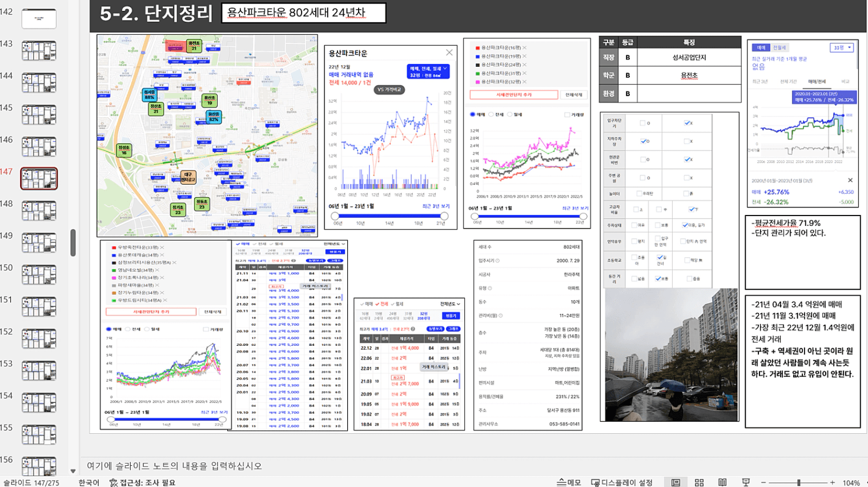Remove 영남네오빌(34평) from the comparison legend
868x487 pixels.
(157, 270)
